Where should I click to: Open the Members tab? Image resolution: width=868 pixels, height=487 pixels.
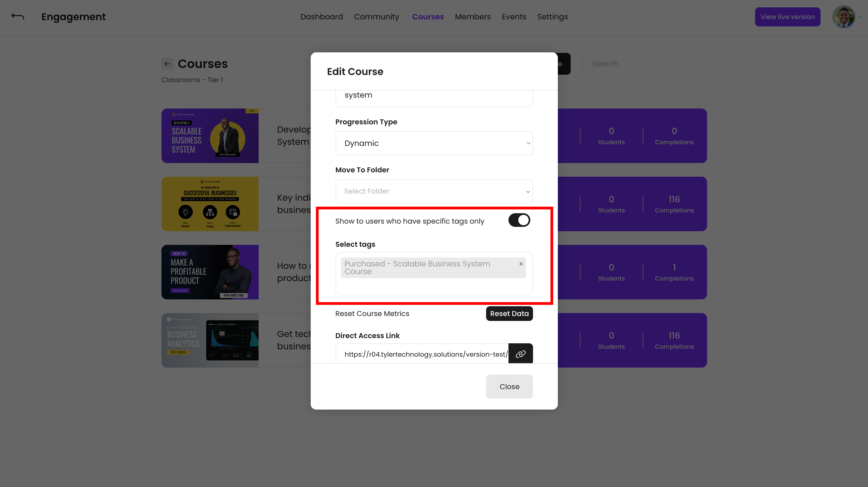click(x=472, y=17)
